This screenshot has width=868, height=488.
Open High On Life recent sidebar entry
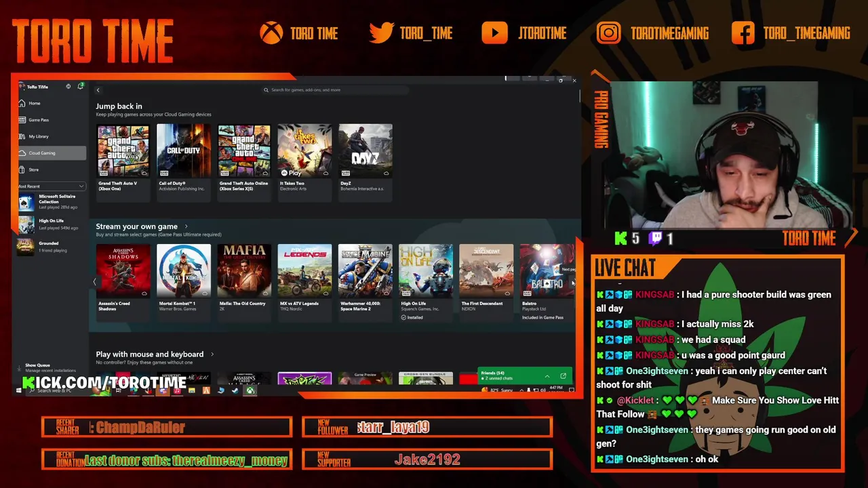[52, 224]
